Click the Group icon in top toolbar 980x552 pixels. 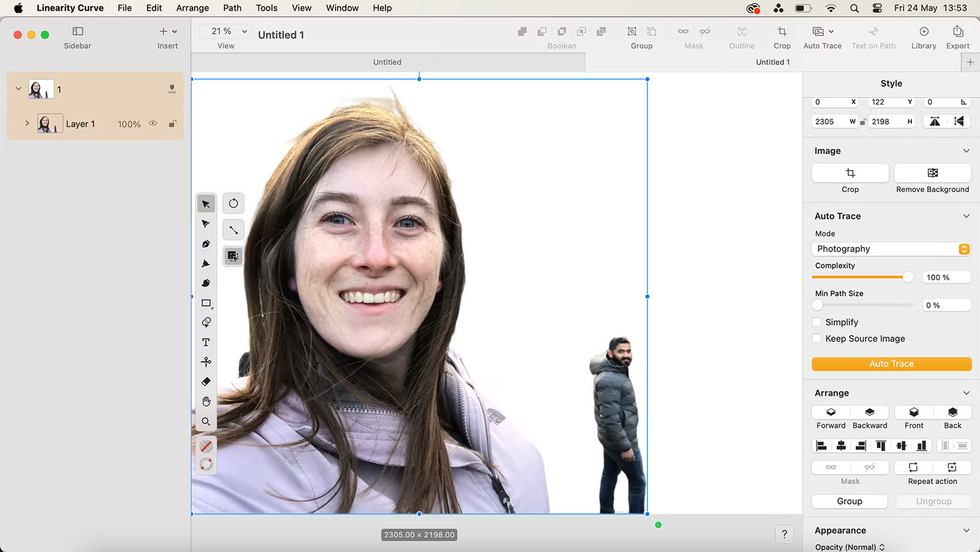[x=632, y=31]
